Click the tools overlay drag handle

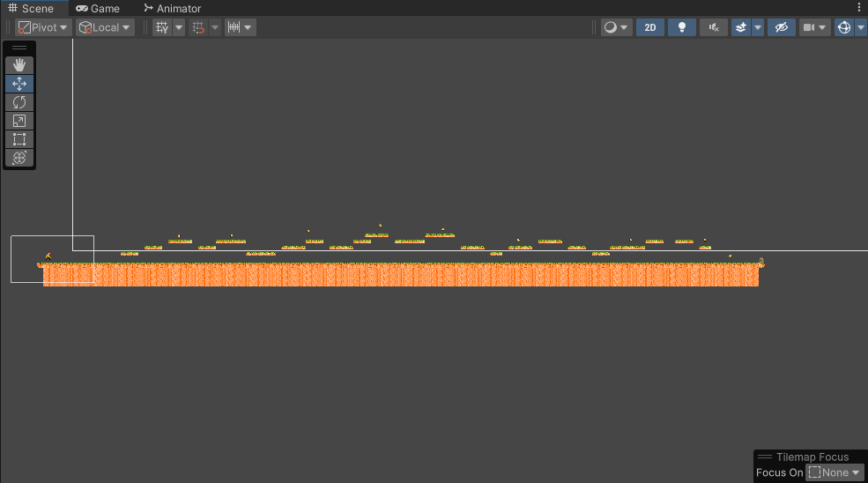click(x=19, y=48)
